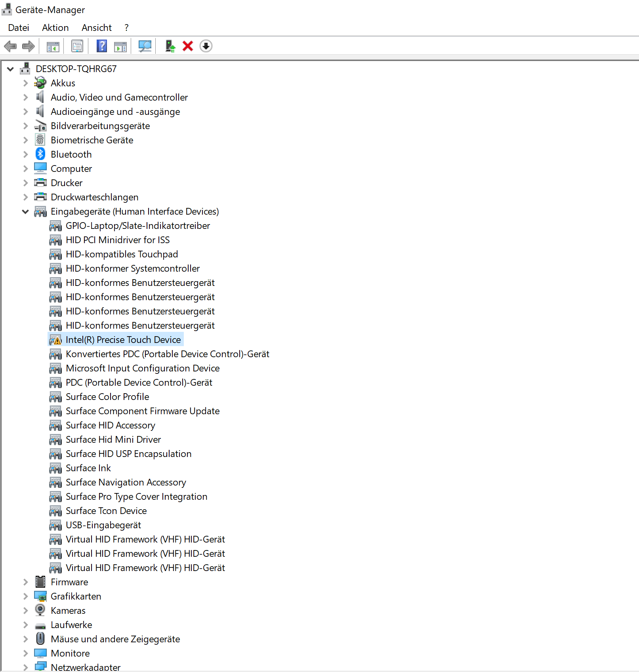This screenshot has width=639, height=672.
Task: Open the Ansicht menu
Action: click(97, 28)
